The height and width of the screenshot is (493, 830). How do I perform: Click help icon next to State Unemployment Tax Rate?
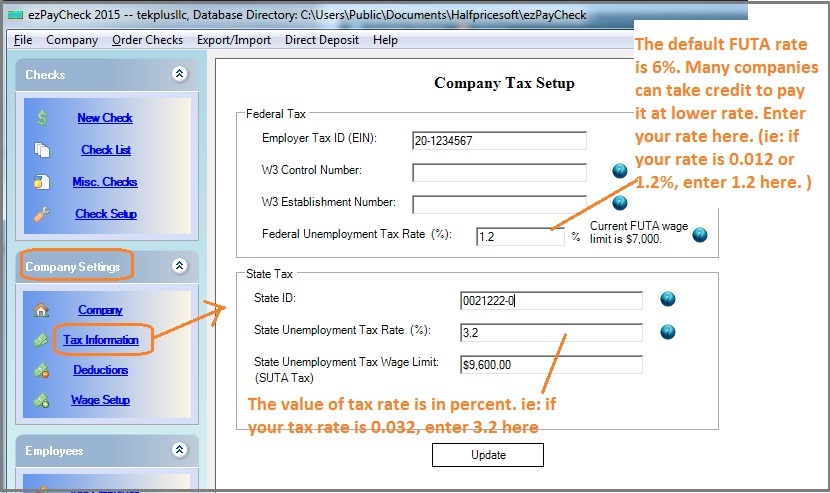click(668, 332)
